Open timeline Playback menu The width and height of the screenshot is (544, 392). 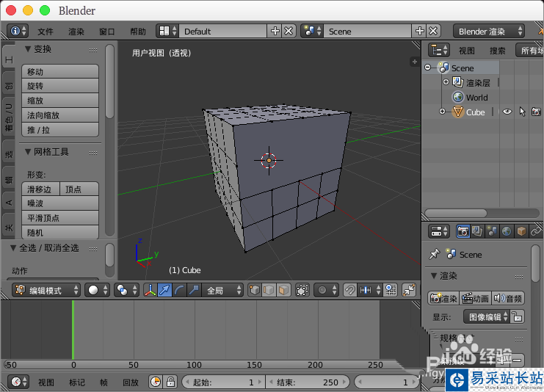[131, 382]
